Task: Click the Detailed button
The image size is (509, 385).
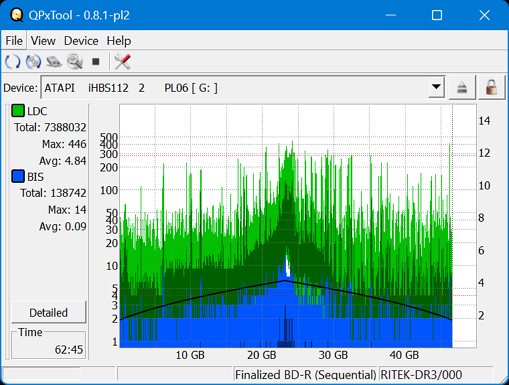Action: (x=49, y=313)
